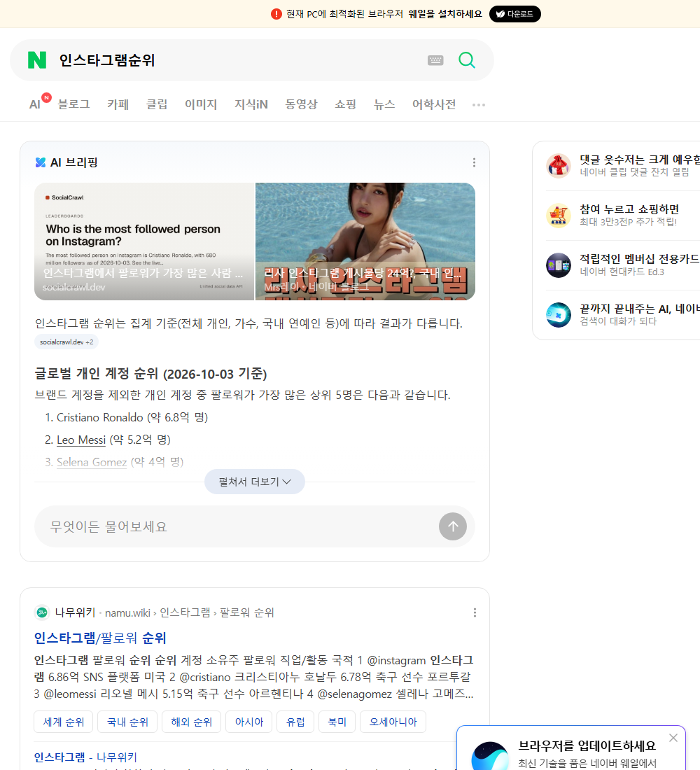Screen dimensions: 700x770
Task: Open the virtual keyboard icon in search bar
Action: pos(435,60)
